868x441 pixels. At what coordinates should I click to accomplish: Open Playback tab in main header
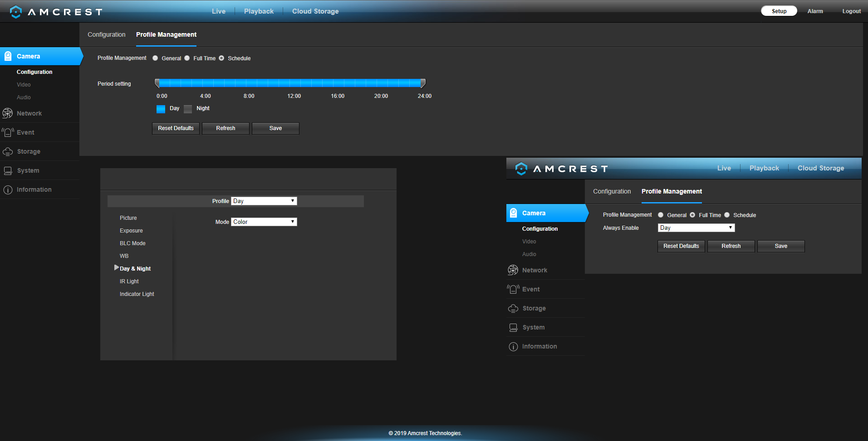259,11
